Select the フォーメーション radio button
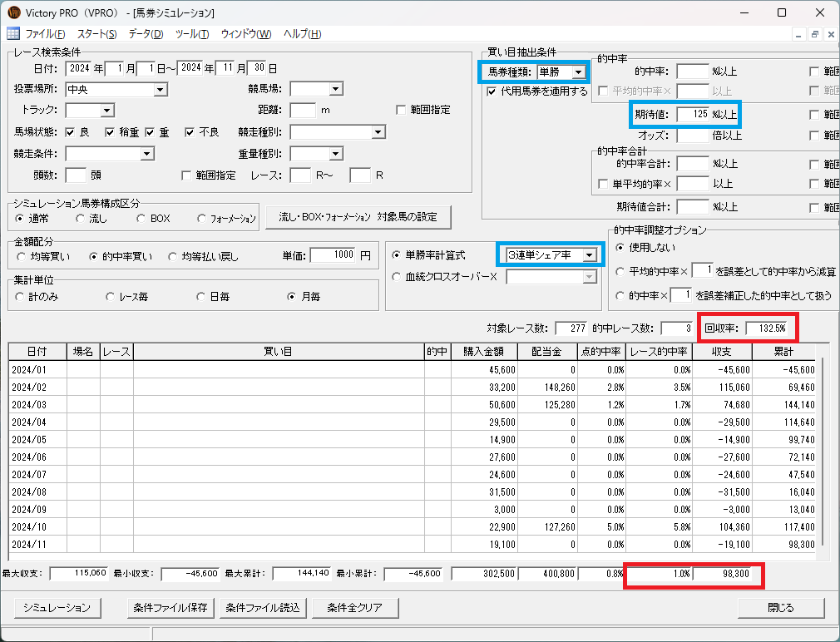This screenshot has width=840, height=642. [201, 219]
